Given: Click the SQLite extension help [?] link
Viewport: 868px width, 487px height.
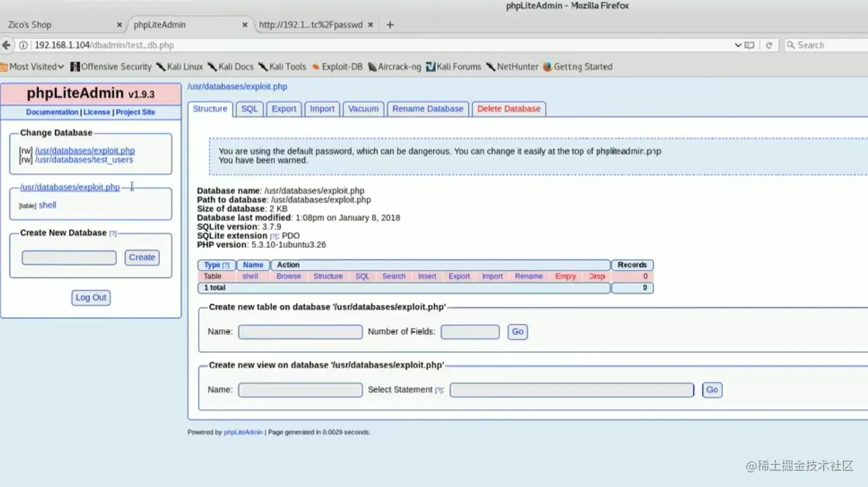Looking at the screenshot, I should click(273, 236).
